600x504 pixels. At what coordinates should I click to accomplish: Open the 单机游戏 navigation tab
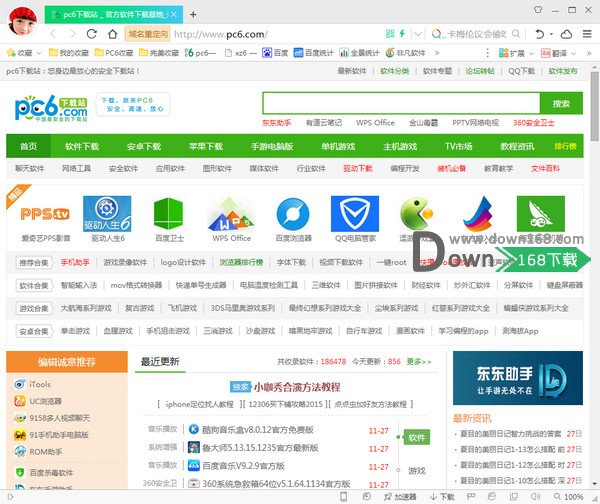(338, 146)
